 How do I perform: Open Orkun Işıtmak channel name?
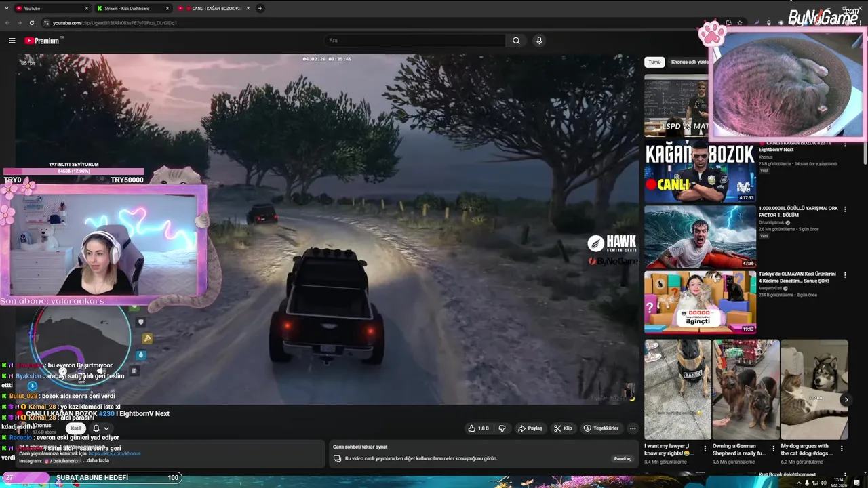click(x=772, y=222)
